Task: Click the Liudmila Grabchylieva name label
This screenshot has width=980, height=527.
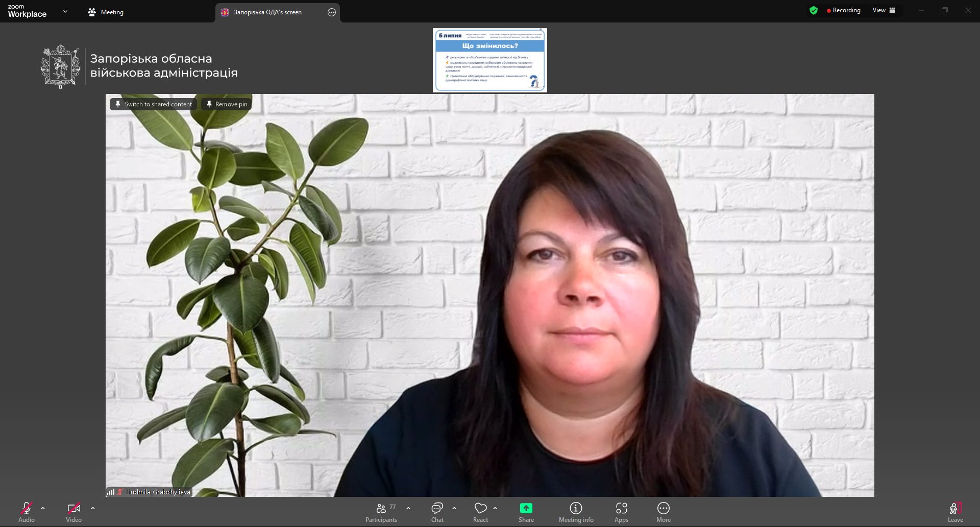Action: pos(158,492)
